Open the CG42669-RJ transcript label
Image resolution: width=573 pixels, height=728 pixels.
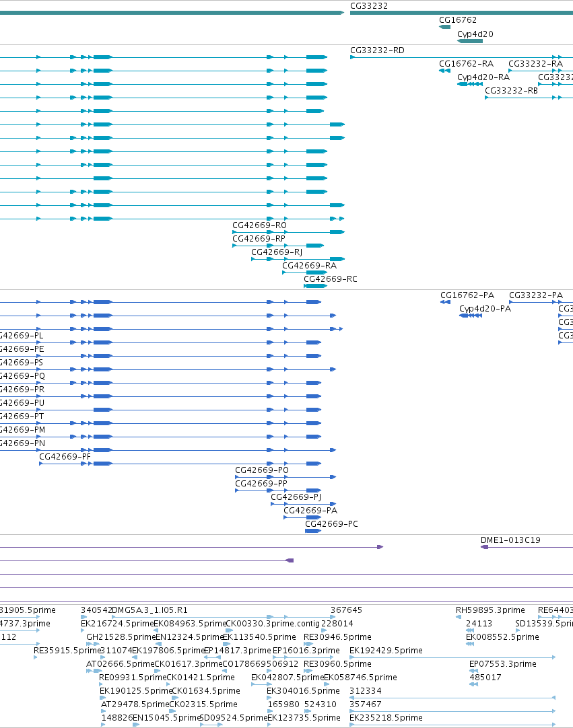[x=277, y=252]
